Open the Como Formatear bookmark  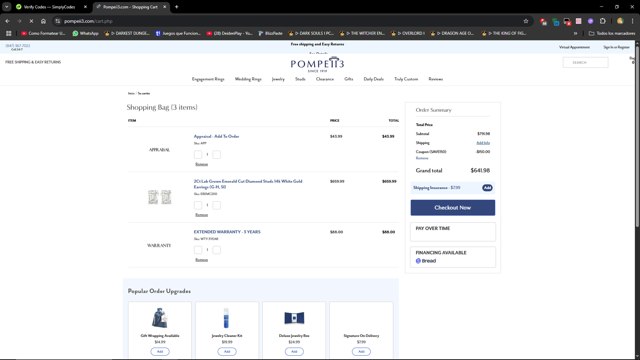tap(43, 33)
